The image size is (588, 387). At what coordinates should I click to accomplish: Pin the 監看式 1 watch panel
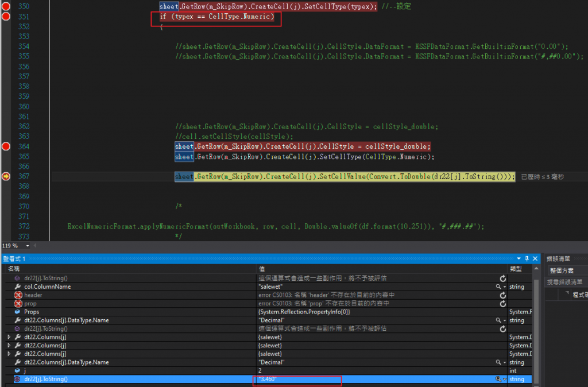pyautogui.click(x=527, y=258)
